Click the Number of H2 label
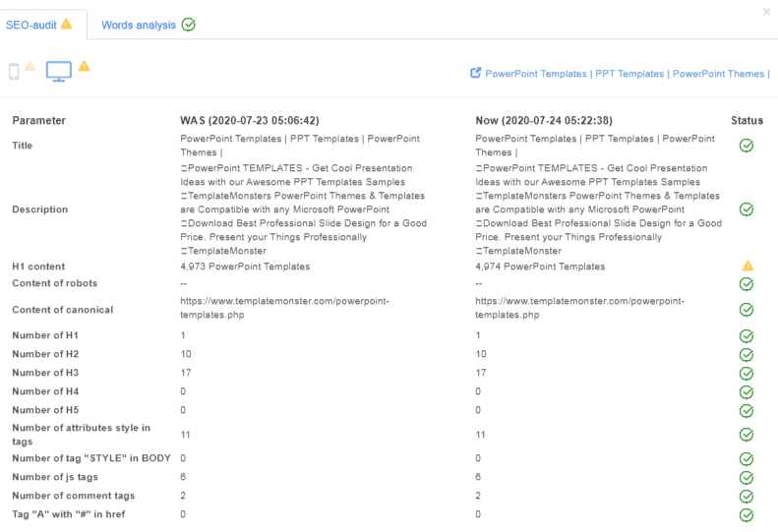778x532 pixels. tap(45, 354)
